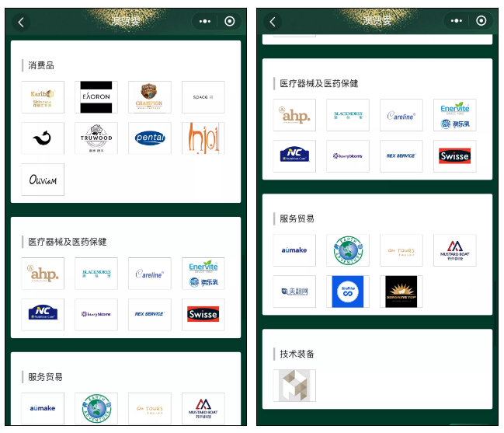The image size is (504, 433).
Task: Open the EAORON brand logo
Action: tap(96, 97)
